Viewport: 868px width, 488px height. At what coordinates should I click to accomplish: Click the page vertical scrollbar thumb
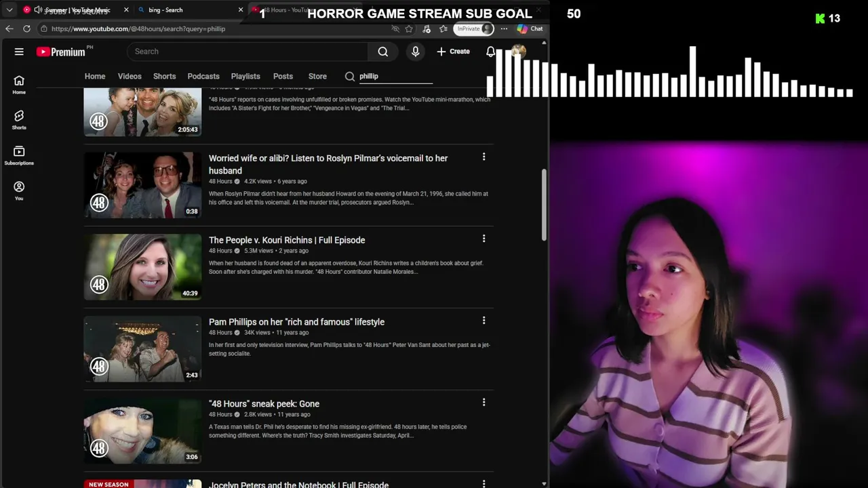(x=543, y=205)
